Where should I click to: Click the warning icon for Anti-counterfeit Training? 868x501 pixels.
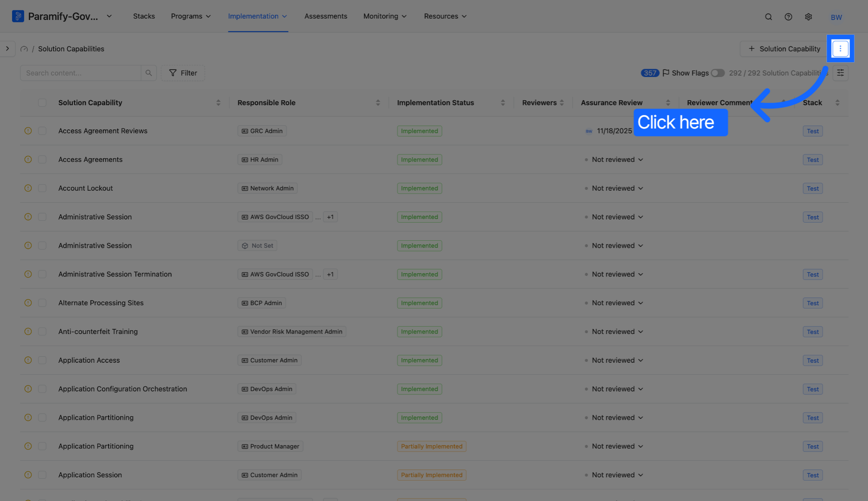pyautogui.click(x=28, y=332)
